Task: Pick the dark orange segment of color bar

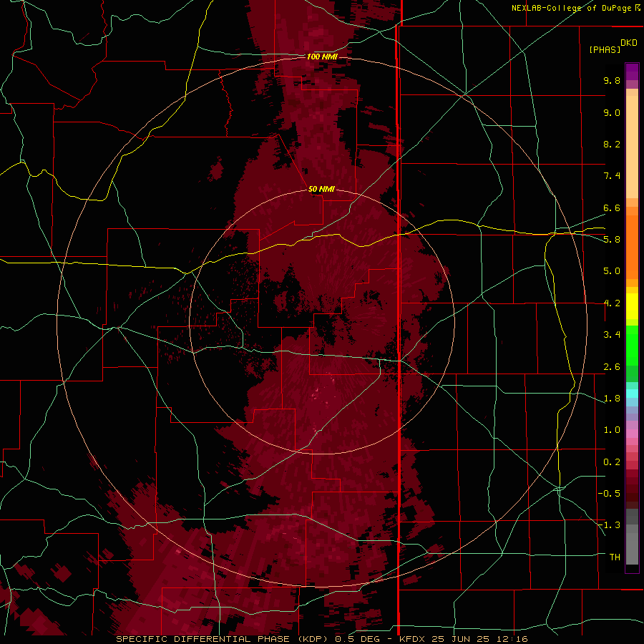Action: click(x=632, y=248)
